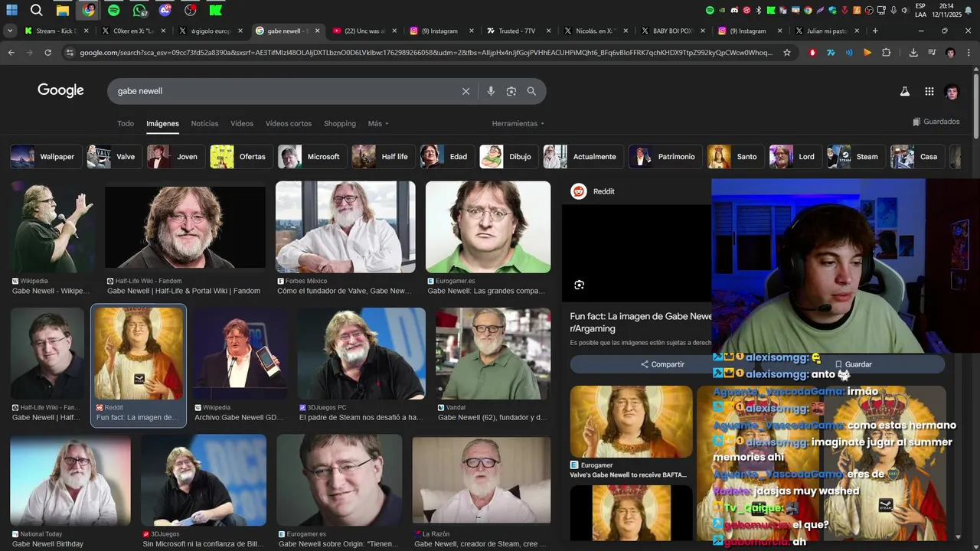Open File Explorer from the taskbar
Screen dimensions: 980x551
(62, 10)
